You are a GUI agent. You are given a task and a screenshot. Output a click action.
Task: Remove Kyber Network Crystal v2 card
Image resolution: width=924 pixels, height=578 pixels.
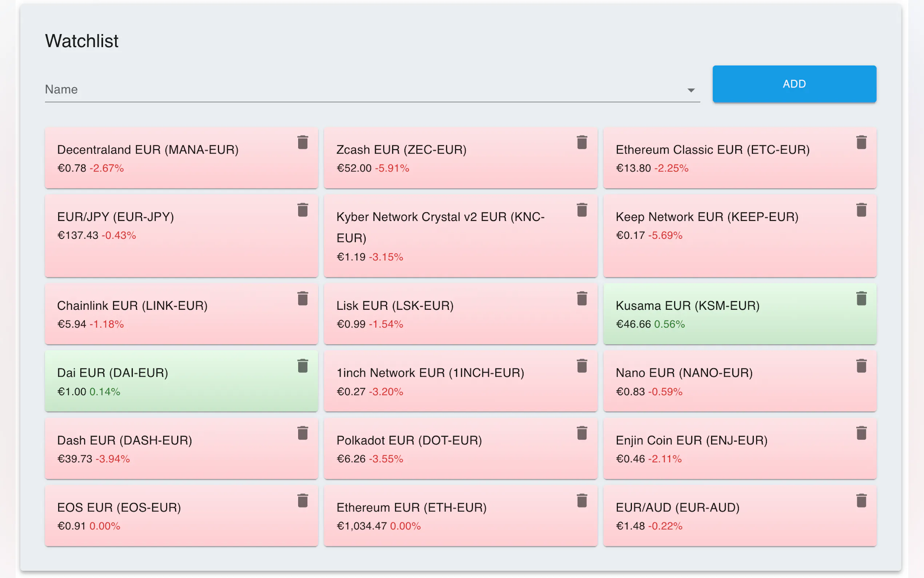coord(582,210)
